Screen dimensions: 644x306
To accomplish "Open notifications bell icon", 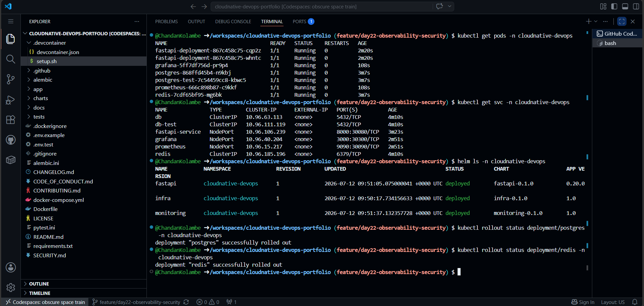I will [x=635, y=302].
